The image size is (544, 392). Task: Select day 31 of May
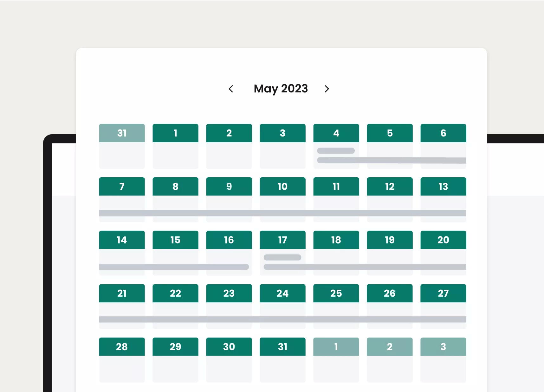pos(282,347)
